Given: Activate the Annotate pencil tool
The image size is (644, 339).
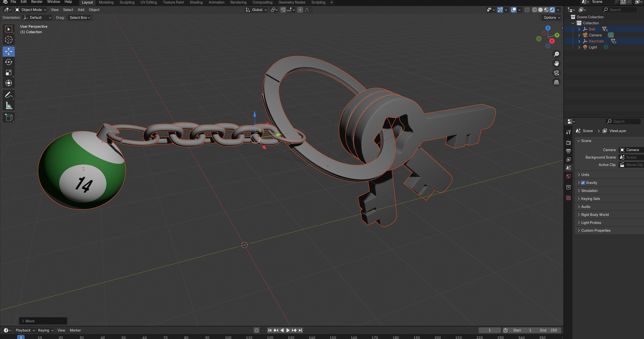Looking at the screenshot, I should pyautogui.click(x=9, y=95).
